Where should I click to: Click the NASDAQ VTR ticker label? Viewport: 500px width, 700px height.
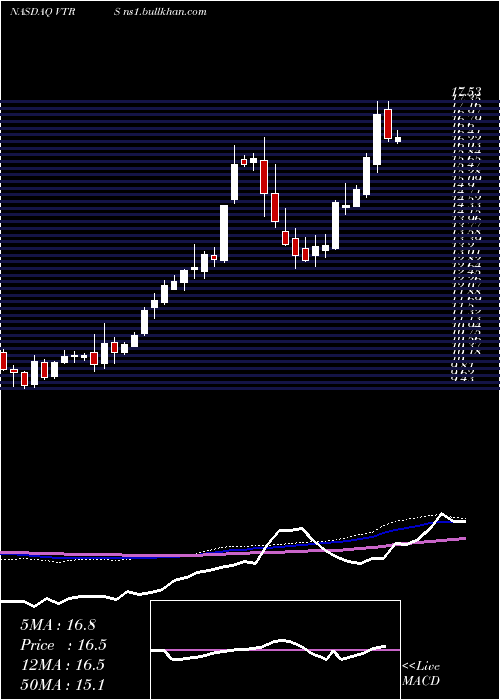42,12
